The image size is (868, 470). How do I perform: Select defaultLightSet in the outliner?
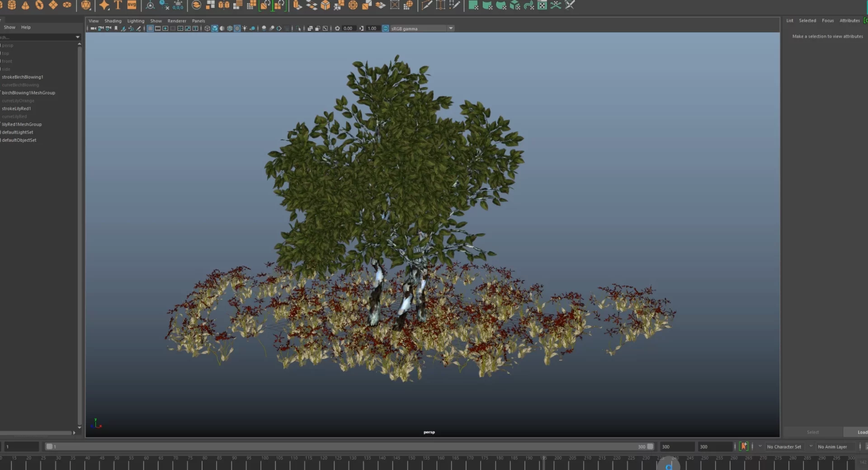tap(18, 132)
